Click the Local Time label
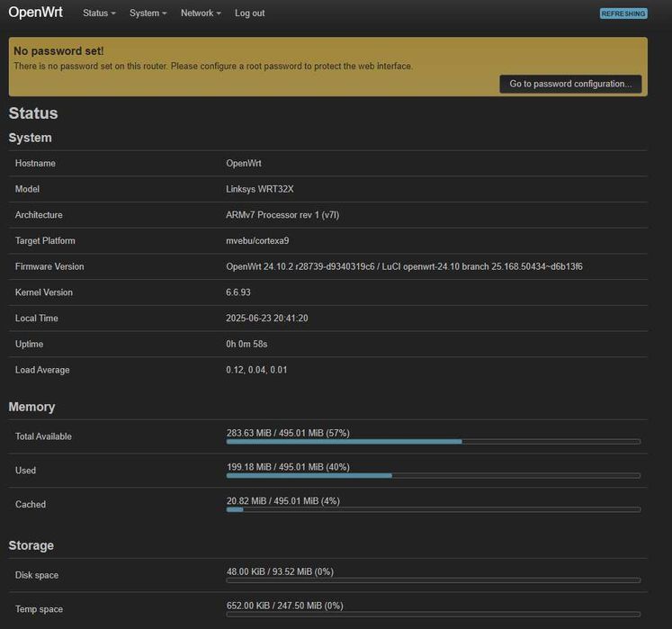Image resolution: width=672 pixels, height=629 pixels. [x=36, y=319]
